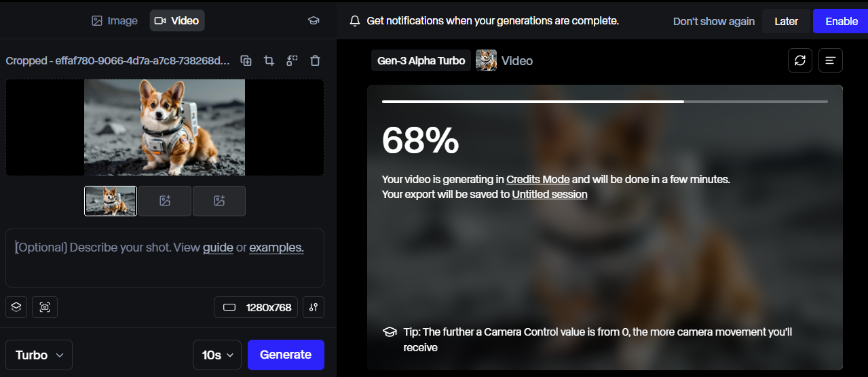Screen dimensions: 868x377
Task: Click the describe your shot prompt field
Action: pos(165,258)
